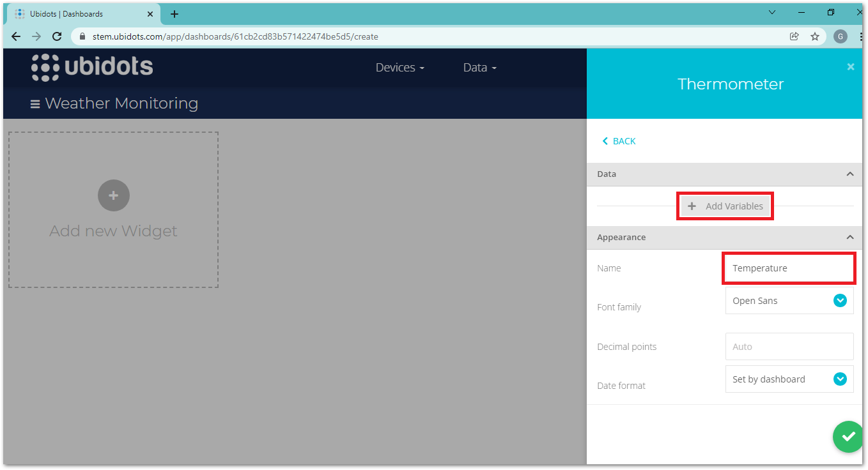Open the Font family dropdown
The height and width of the screenshot is (470, 868).
(789, 301)
